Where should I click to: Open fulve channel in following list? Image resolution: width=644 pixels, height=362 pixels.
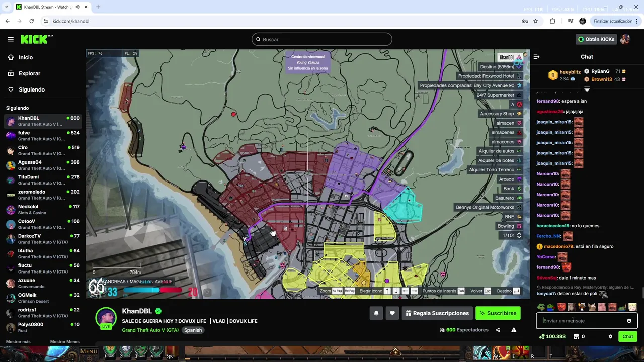tap(43, 136)
